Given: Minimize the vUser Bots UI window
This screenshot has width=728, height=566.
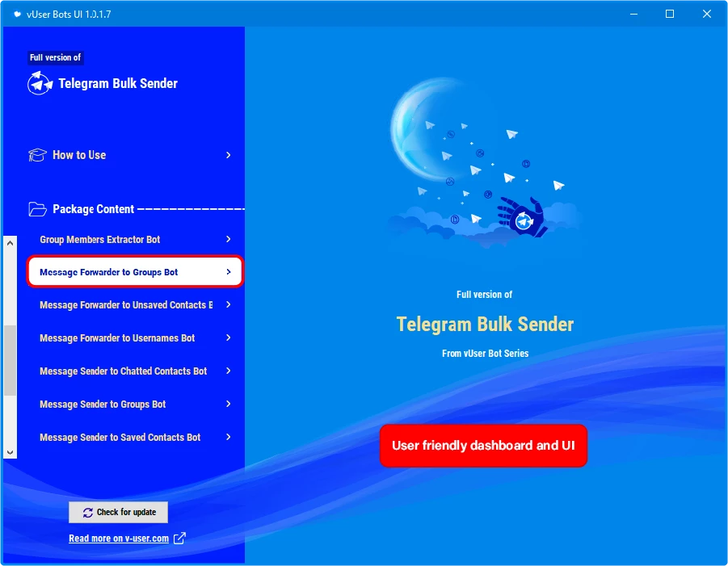Looking at the screenshot, I should tap(633, 14).
